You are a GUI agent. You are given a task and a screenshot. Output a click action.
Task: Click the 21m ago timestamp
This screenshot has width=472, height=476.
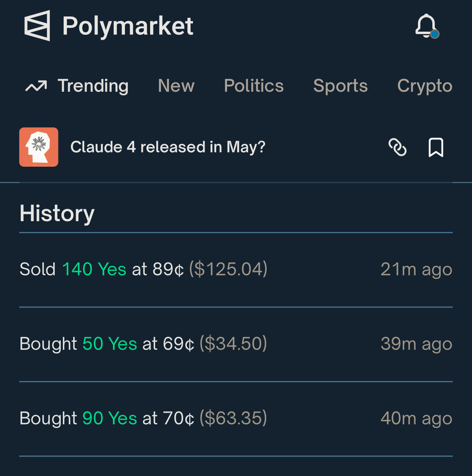[x=416, y=270]
